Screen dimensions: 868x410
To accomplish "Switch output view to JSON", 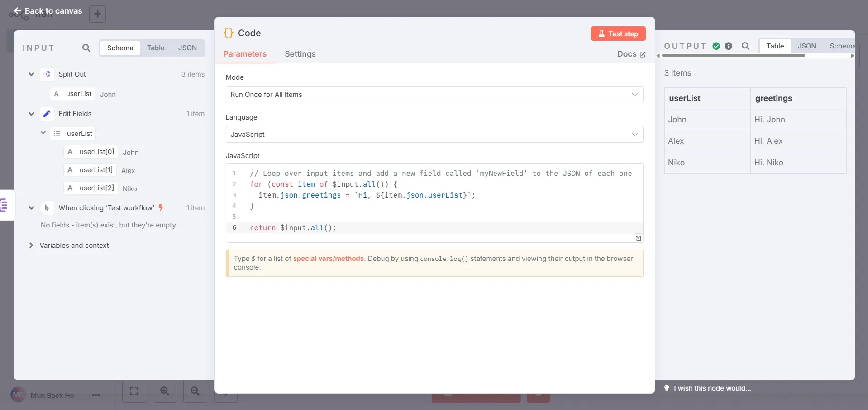I will [x=806, y=46].
